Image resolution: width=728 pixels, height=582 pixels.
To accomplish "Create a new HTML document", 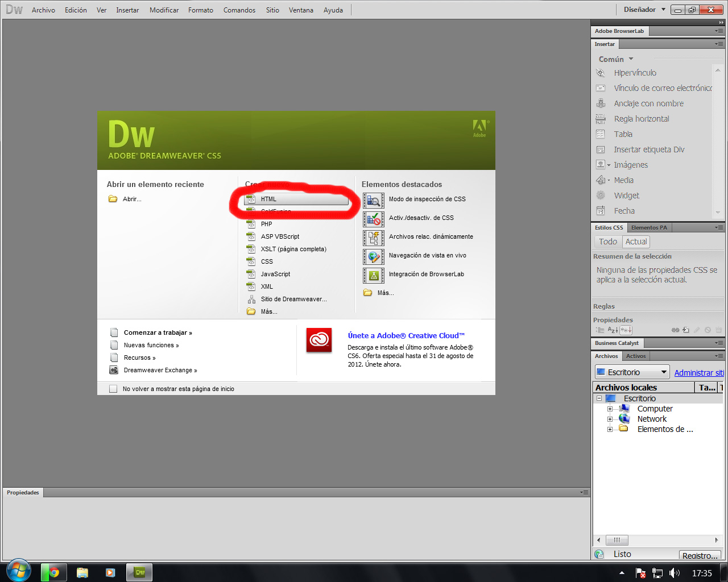I will pos(268,199).
